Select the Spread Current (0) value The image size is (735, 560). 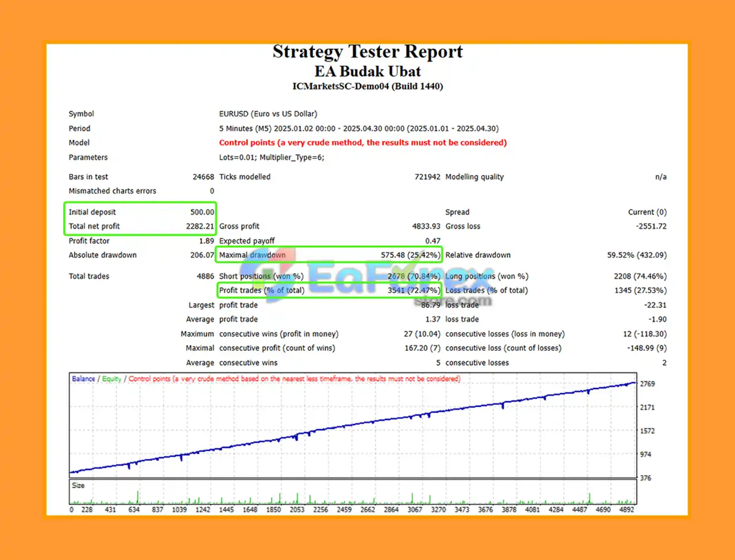[647, 212]
